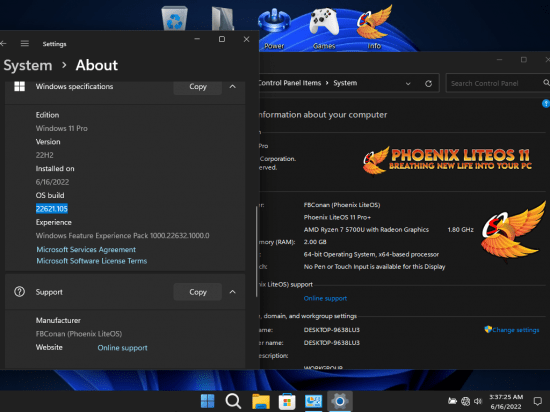550x412 pixels.
Task: Focus the Search Control Panel field
Action: tap(495, 83)
